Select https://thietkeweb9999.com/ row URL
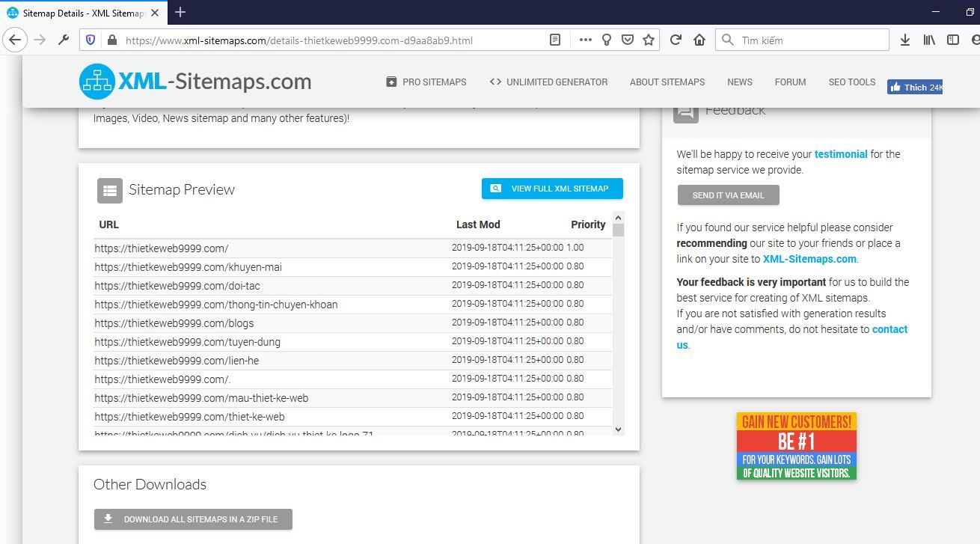The height and width of the screenshot is (544, 980). click(x=162, y=248)
